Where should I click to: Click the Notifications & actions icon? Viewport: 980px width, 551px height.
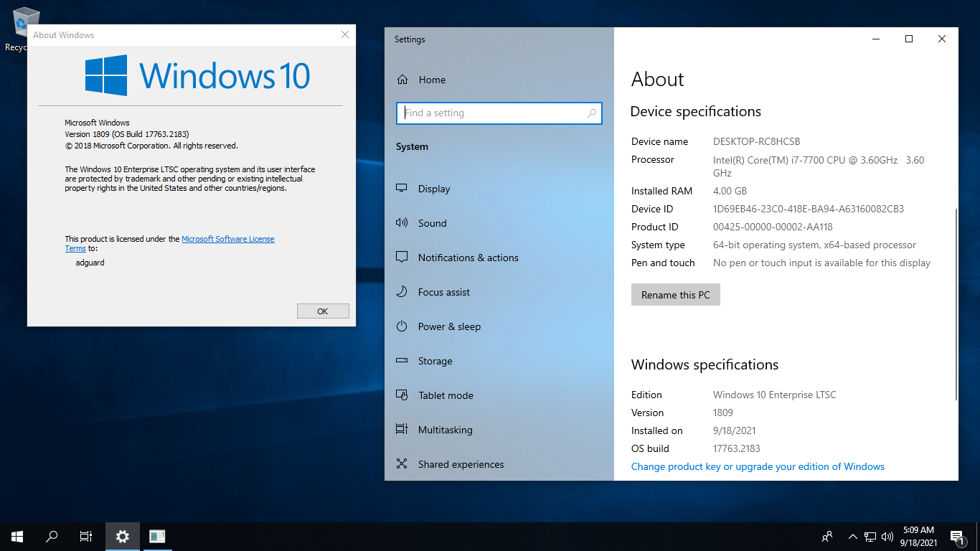pyautogui.click(x=402, y=258)
